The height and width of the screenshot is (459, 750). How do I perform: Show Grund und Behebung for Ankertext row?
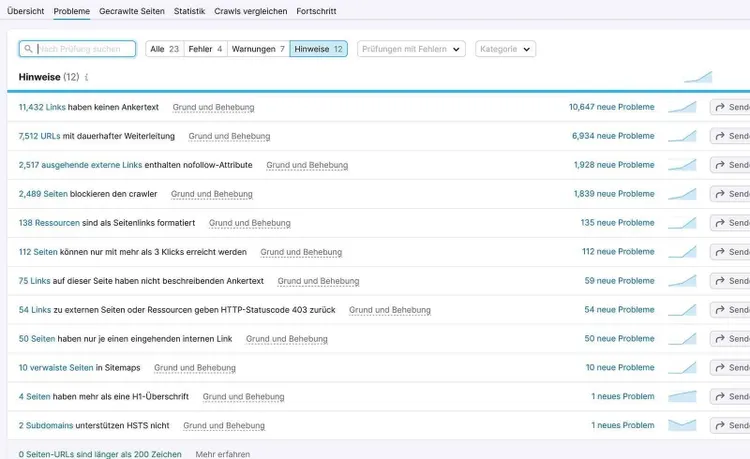[213, 107]
